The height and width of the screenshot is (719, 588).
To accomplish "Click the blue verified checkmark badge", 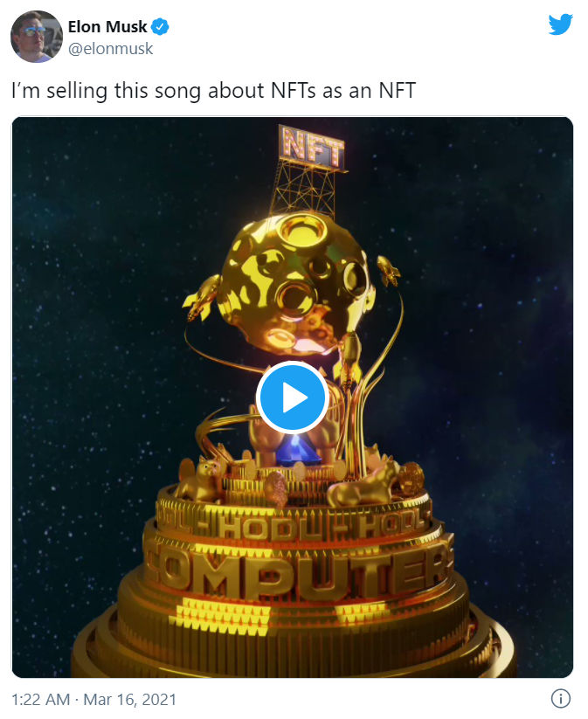I will [x=160, y=27].
